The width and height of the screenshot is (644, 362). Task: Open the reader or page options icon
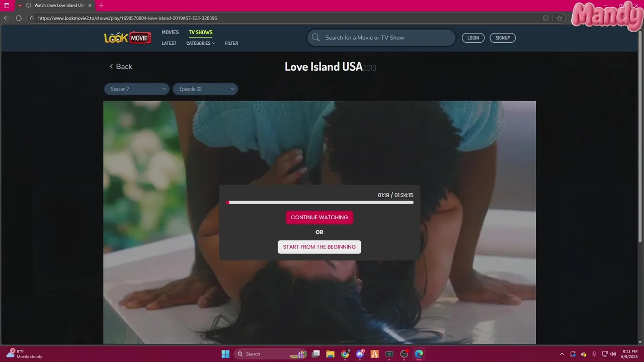click(546, 18)
